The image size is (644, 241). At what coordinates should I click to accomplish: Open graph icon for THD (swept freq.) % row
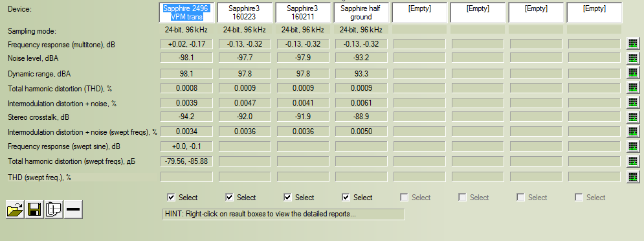tap(632, 177)
